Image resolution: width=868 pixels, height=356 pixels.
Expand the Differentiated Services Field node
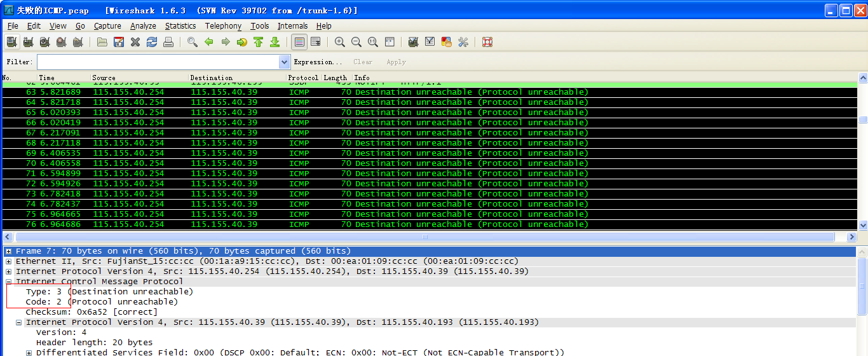pyautogui.click(x=29, y=353)
